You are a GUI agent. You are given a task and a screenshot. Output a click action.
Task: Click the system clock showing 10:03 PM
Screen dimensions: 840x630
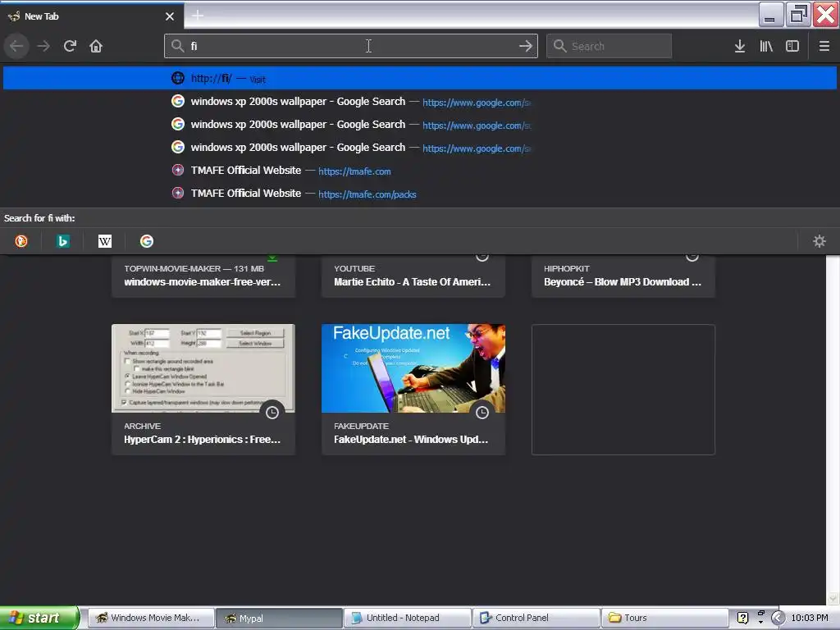(x=810, y=618)
